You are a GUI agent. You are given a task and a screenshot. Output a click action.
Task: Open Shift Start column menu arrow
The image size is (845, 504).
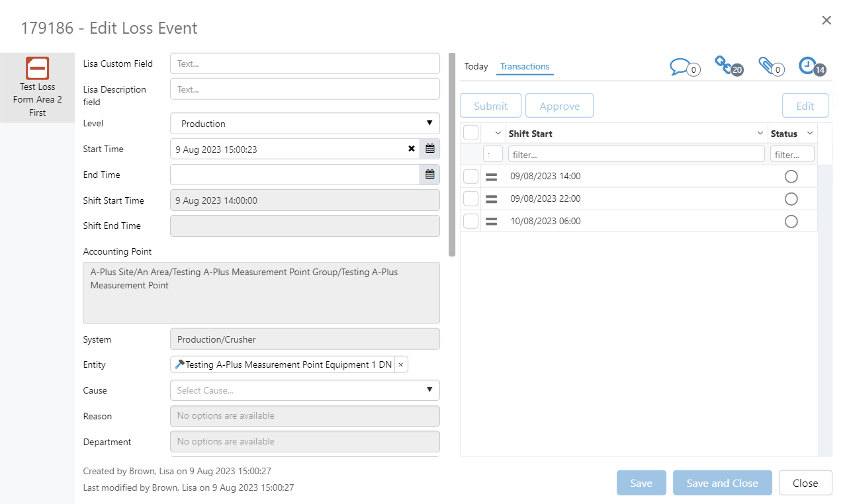[x=760, y=134]
